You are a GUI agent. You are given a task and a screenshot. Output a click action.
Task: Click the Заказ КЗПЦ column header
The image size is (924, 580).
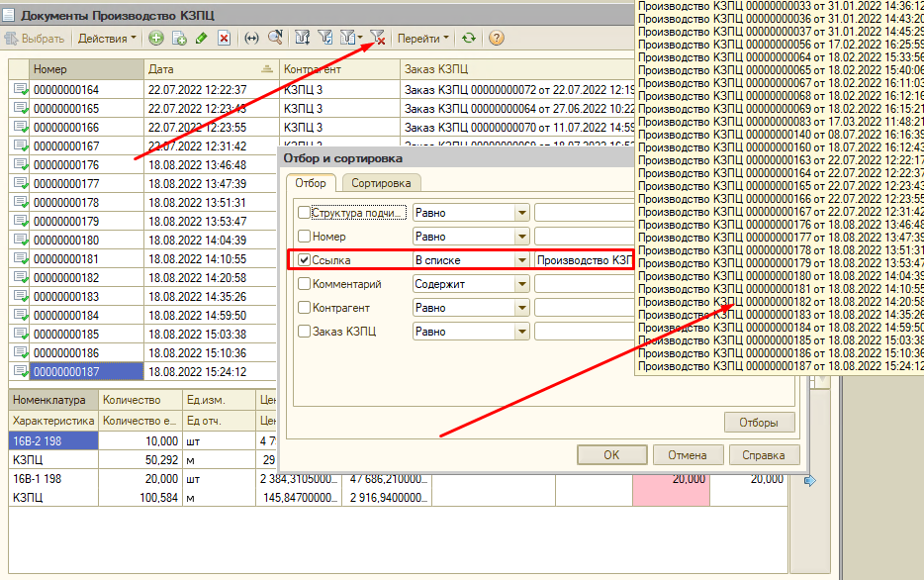click(517, 69)
